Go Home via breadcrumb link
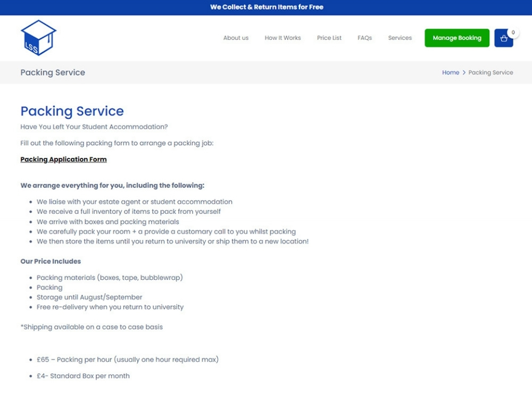The image size is (532, 399). (451, 72)
